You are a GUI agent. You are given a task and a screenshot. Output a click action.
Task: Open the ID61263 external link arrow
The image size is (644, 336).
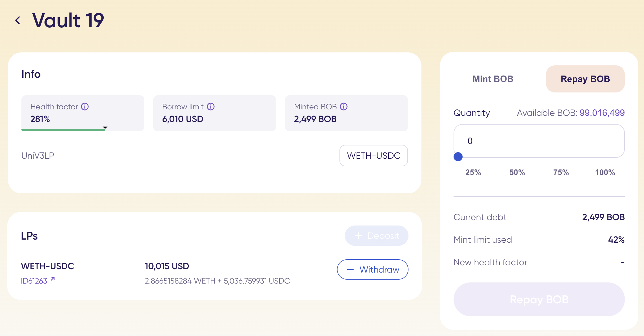point(53,279)
